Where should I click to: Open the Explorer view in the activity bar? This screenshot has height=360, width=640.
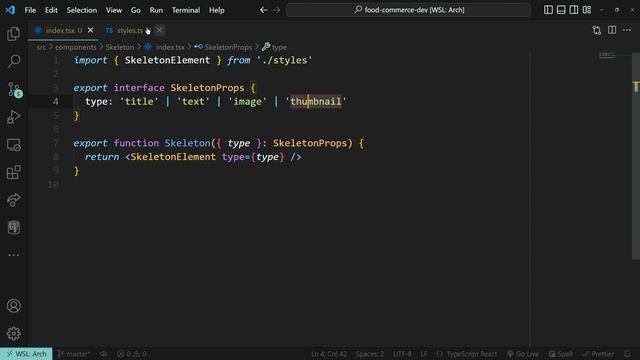point(13,34)
